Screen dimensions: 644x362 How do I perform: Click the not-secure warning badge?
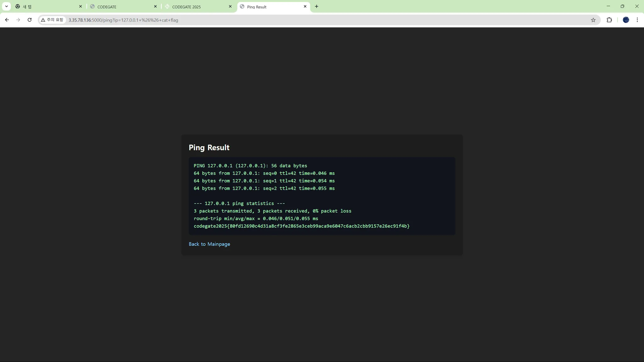(52, 20)
